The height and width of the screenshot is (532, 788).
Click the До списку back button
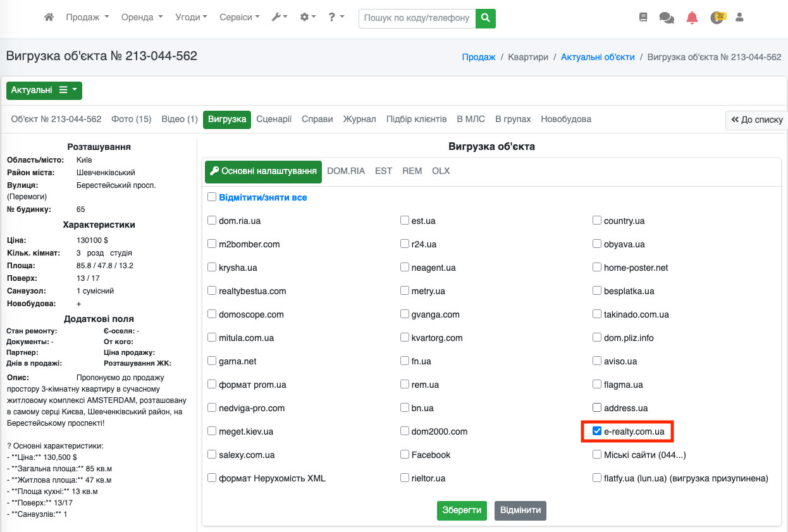(x=756, y=120)
